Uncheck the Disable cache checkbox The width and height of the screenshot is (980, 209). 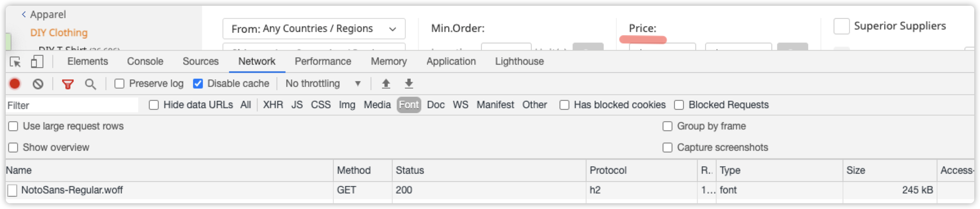[198, 84]
